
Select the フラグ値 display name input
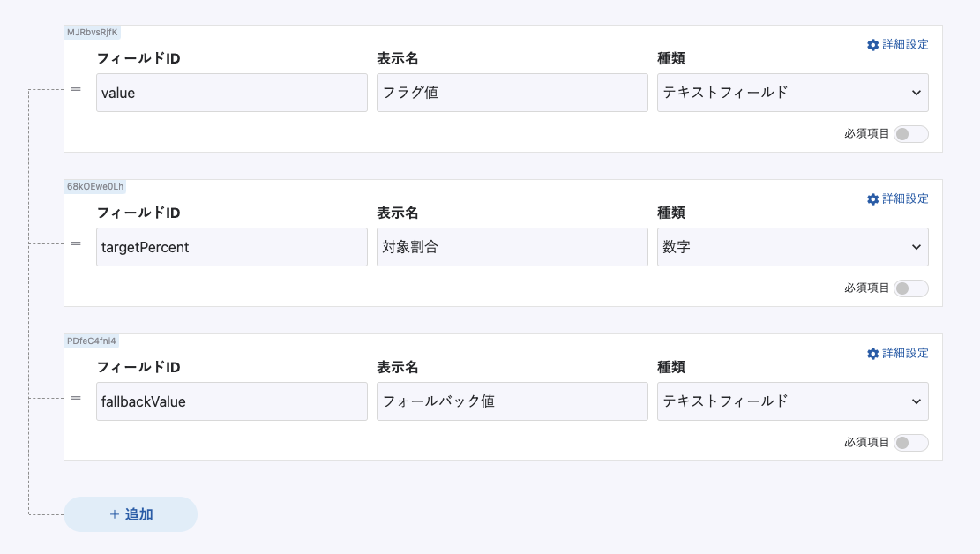coord(512,93)
